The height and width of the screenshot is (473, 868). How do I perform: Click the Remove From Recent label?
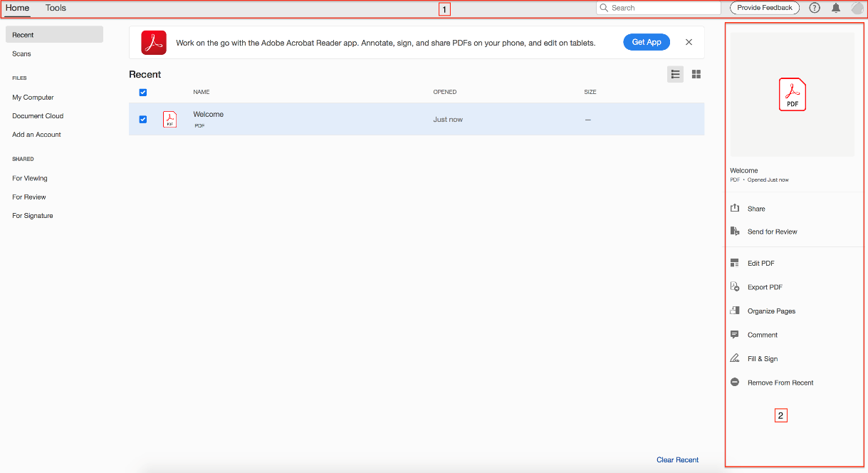[780, 383]
